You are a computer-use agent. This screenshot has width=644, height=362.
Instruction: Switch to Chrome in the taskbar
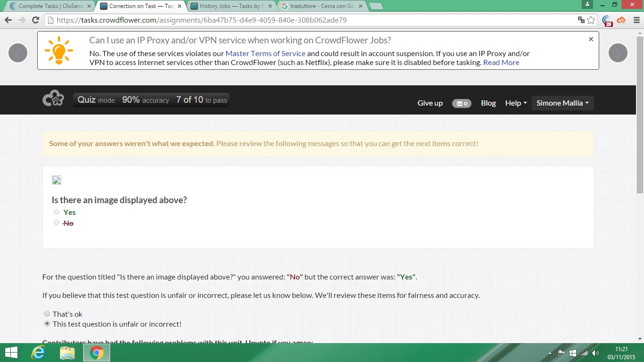[97, 353]
